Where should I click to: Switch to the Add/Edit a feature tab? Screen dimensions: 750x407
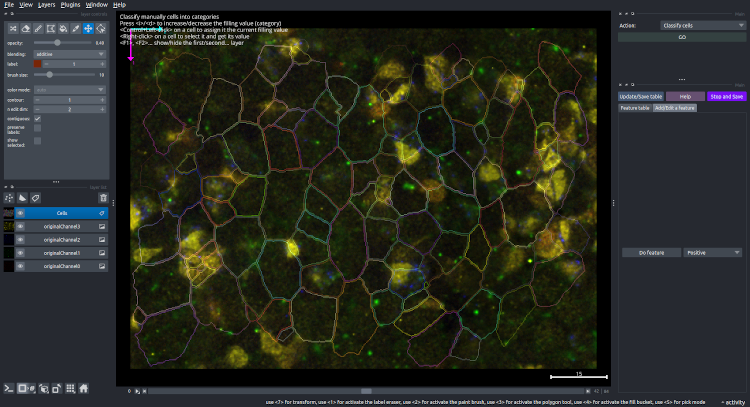676,108
